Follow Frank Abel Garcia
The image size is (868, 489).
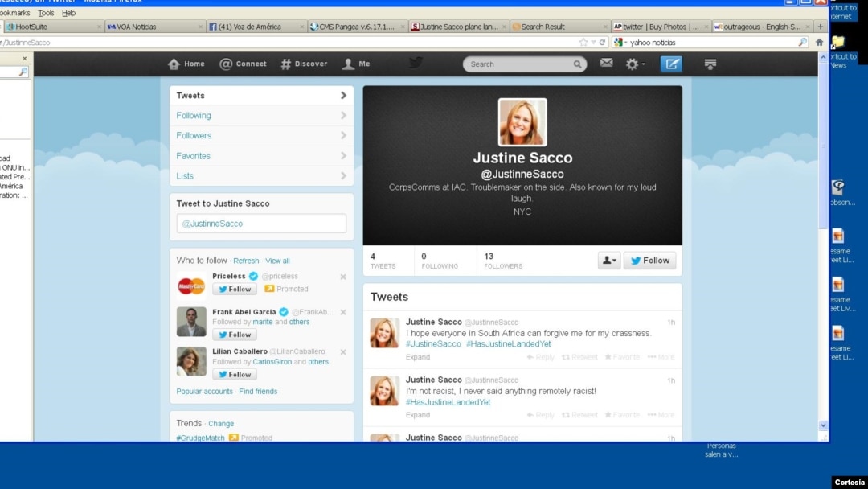coord(235,335)
